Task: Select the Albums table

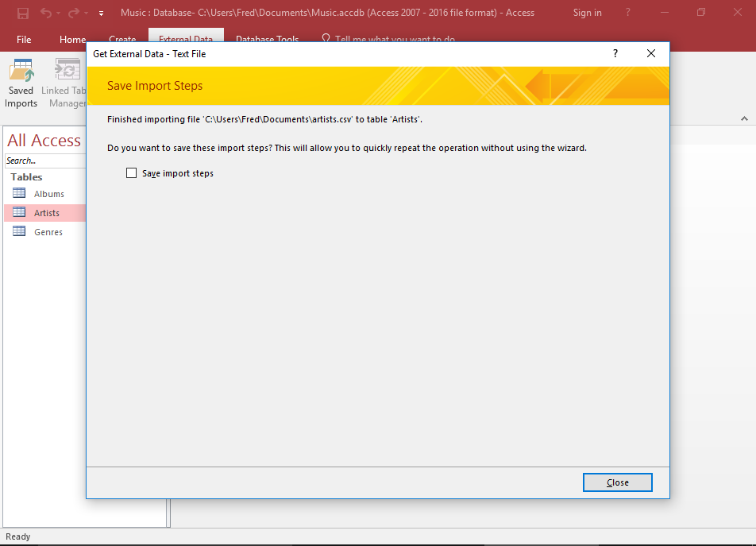Action: coord(48,194)
